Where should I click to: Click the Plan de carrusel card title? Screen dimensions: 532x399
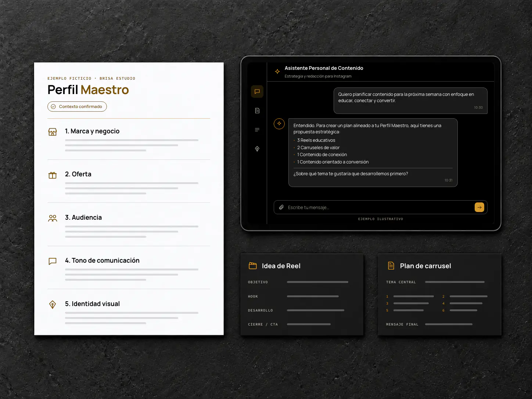425,266
